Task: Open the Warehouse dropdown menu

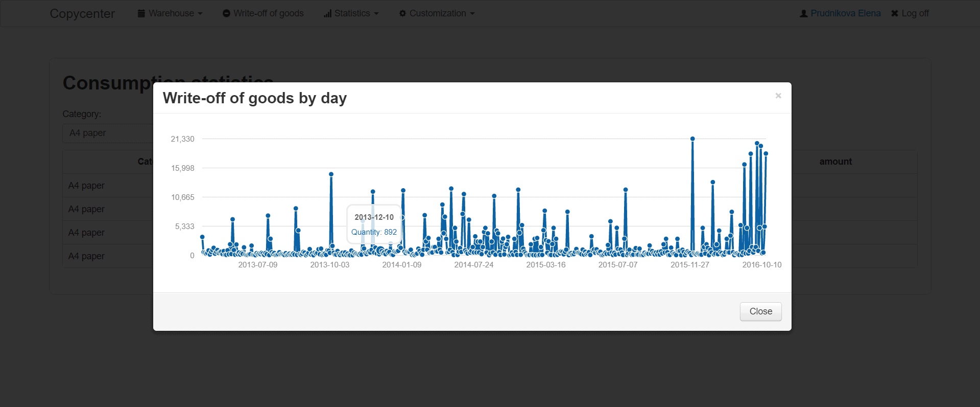Action: tap(170, 13)
